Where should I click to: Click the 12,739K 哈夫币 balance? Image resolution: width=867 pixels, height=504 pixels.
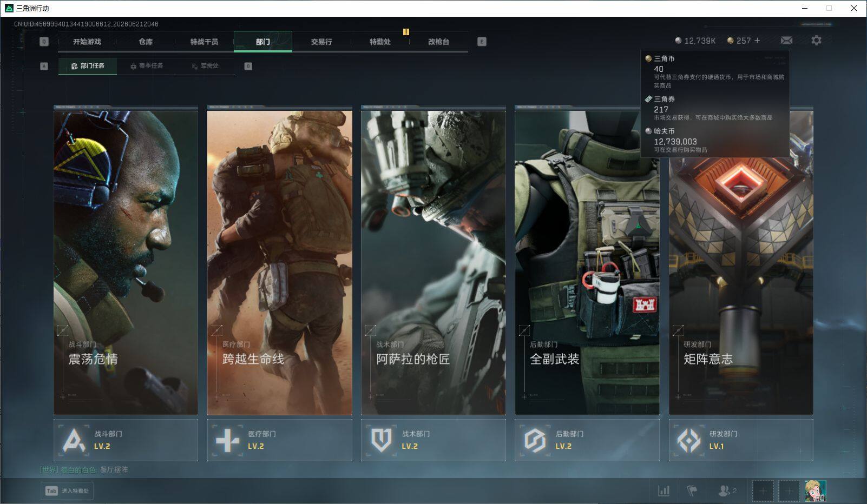[x=695, y=41]
